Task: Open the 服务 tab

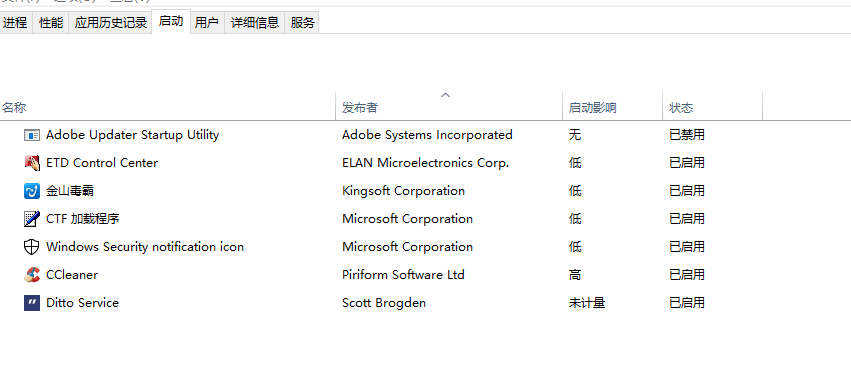Action: click(302, 23)
